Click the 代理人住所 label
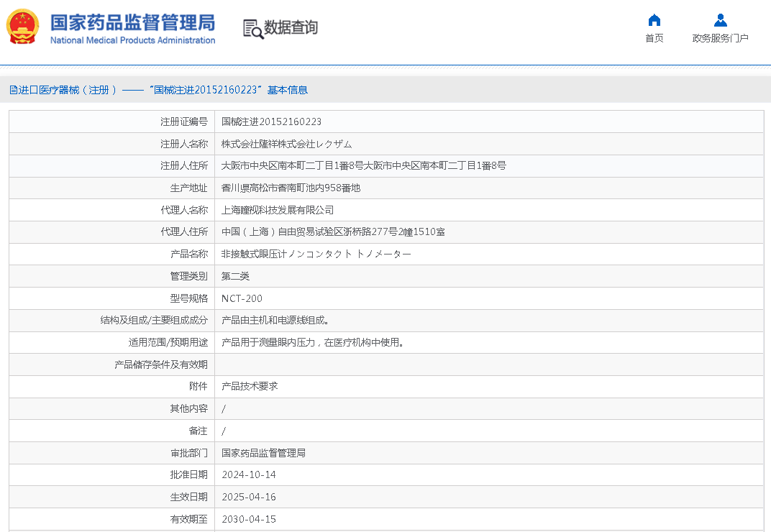The height and width of the screenshot is (532, 771). click(184, 231)
